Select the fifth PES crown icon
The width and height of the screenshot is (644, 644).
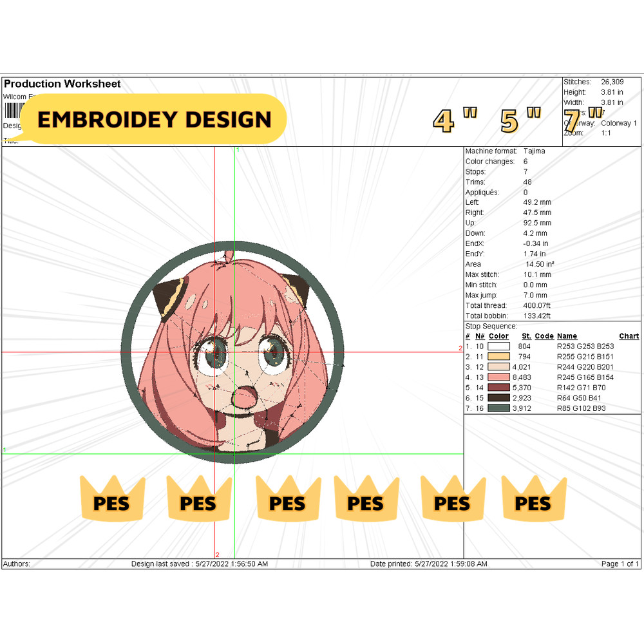(453, 501)
